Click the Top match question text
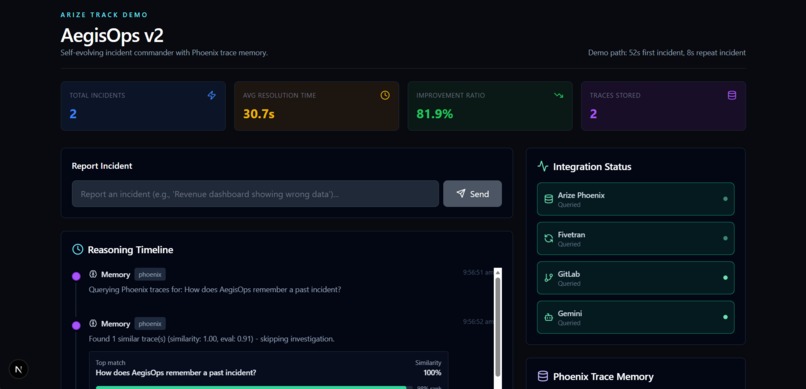The height and width of the screenshot is (389, 806). point(176,373)
